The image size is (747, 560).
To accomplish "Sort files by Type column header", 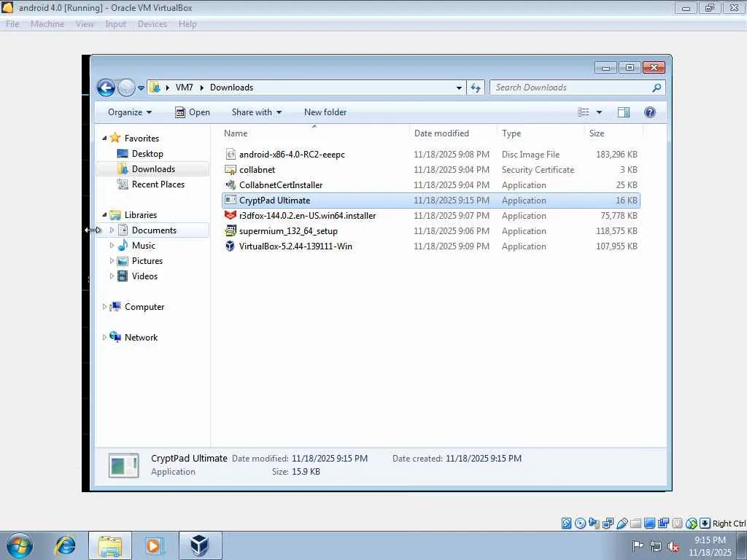I will [541, 133].
